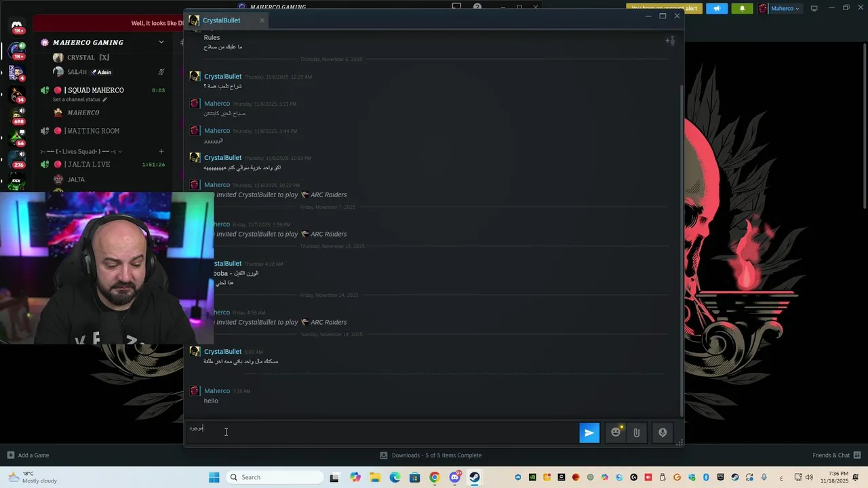Open the Discord help question mark icon
Image resolution: width=868 pixels, height=488 pixels.
(477, 7)
